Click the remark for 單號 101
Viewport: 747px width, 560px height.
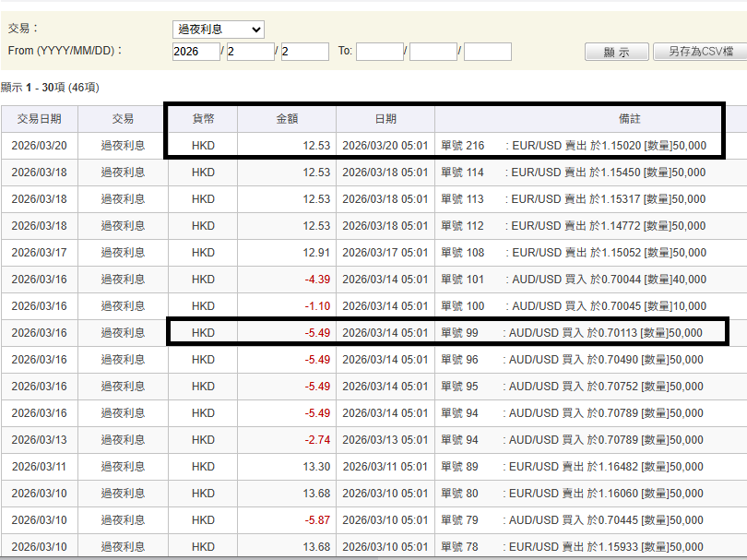coord(573,280)
